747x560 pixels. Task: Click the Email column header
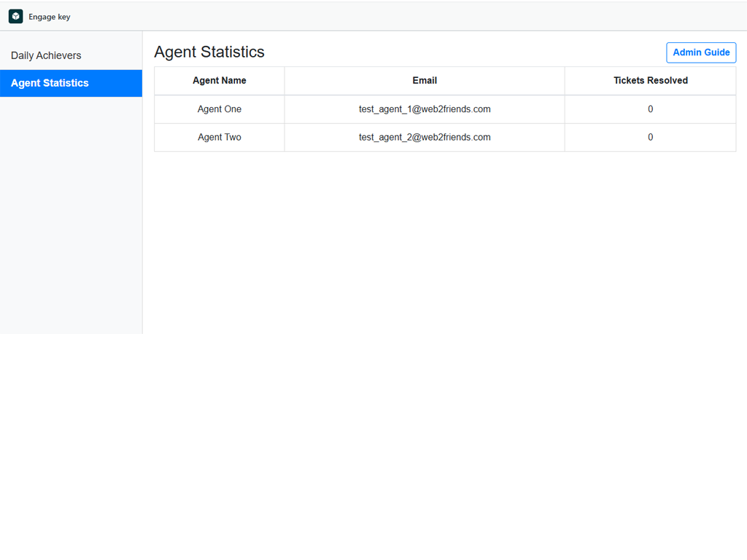[424, 80]
